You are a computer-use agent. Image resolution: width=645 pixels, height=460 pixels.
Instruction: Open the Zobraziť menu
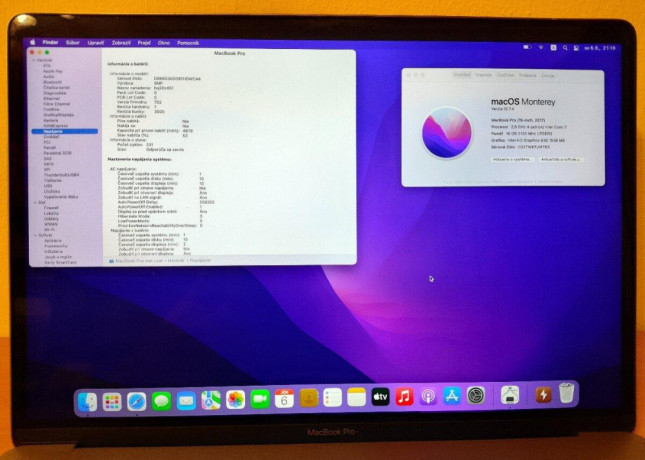[121, 42]
